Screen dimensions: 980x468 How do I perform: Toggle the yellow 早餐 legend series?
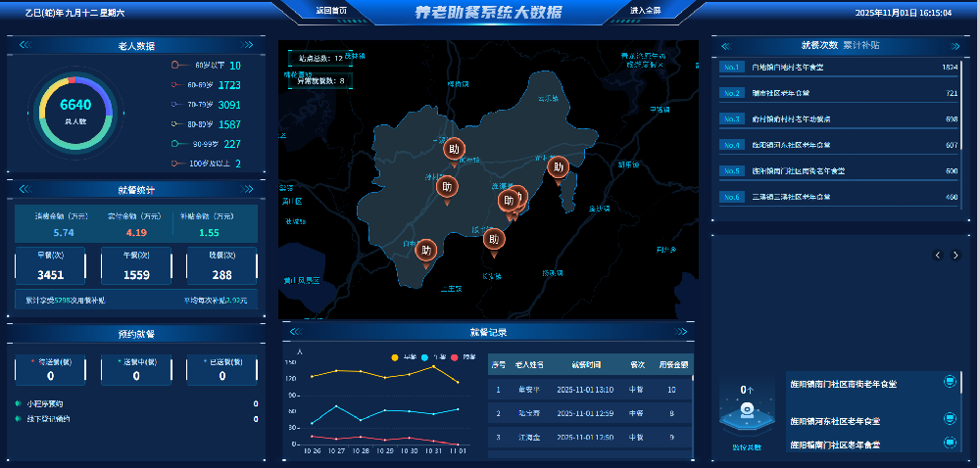[x=402, y=357]
